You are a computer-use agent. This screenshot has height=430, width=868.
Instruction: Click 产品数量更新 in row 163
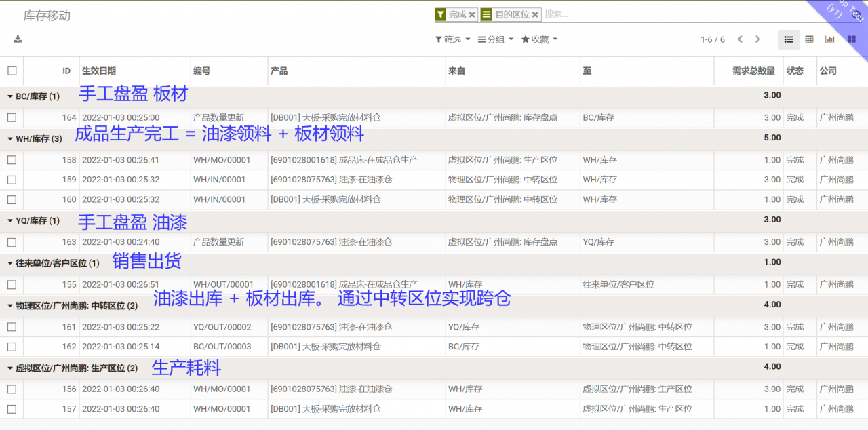(x=218, y=241)
